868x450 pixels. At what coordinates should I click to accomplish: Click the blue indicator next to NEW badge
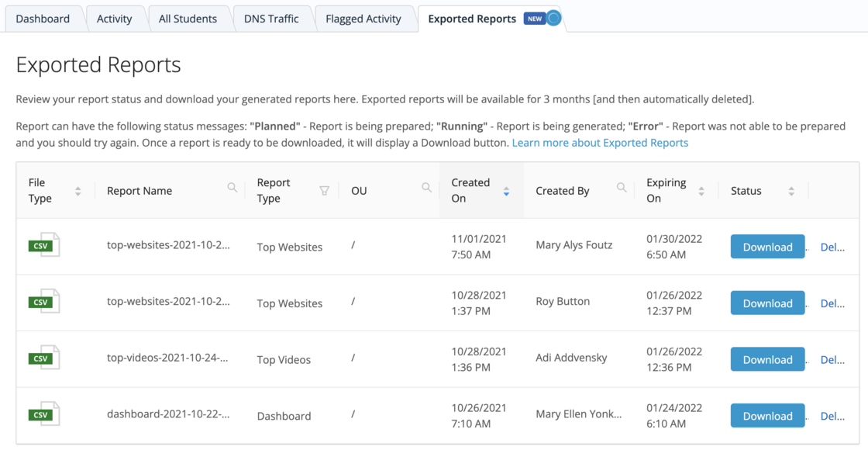[x=553, y=19]
